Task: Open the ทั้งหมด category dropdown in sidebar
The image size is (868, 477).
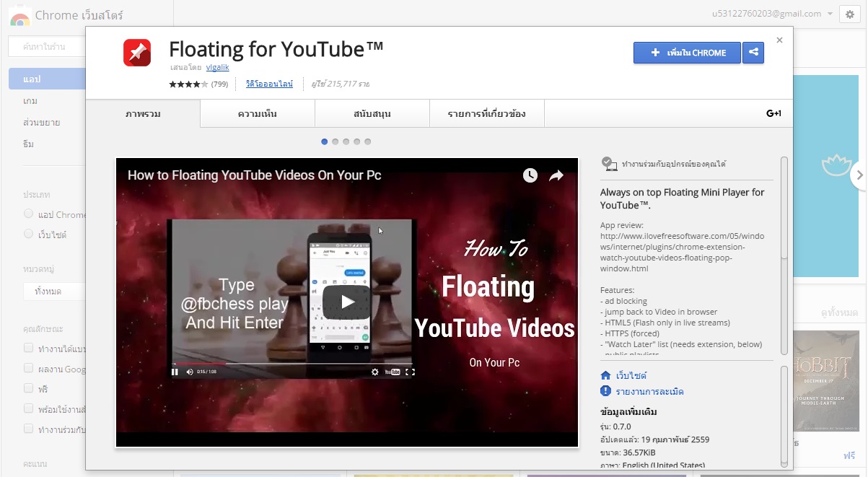Action: pos(54,292)
